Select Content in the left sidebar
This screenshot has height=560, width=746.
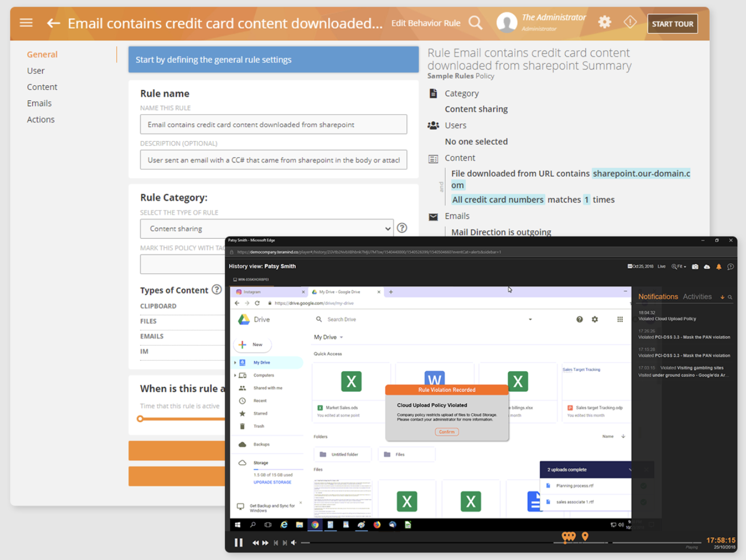click(x=42, y=87)
